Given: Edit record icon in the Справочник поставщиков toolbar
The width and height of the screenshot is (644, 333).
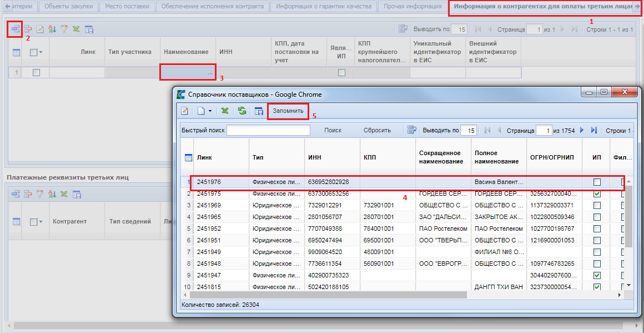Looking at the screenshot, I should pos(185,111).
